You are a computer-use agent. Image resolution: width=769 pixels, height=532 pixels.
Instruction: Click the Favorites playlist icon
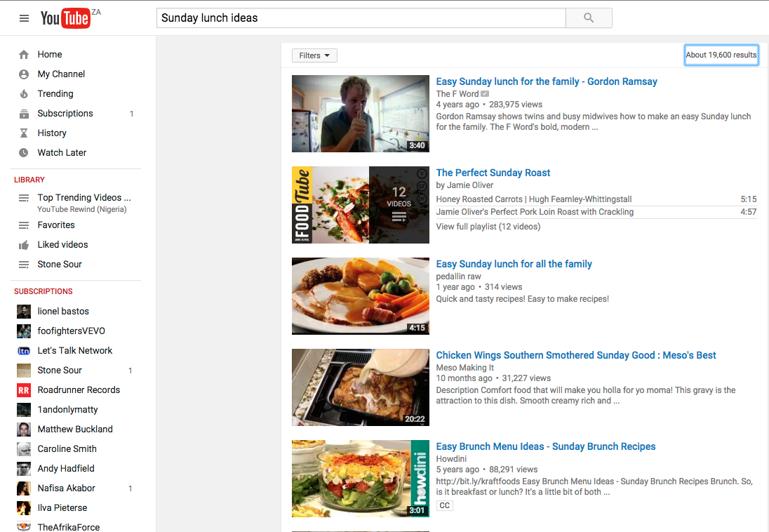tap(24, 225)
